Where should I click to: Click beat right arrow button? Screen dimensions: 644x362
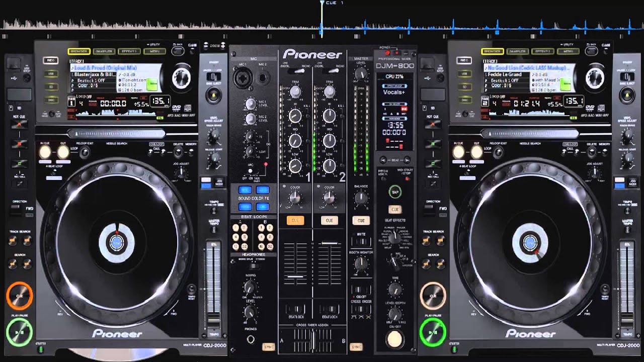point(407,159)
